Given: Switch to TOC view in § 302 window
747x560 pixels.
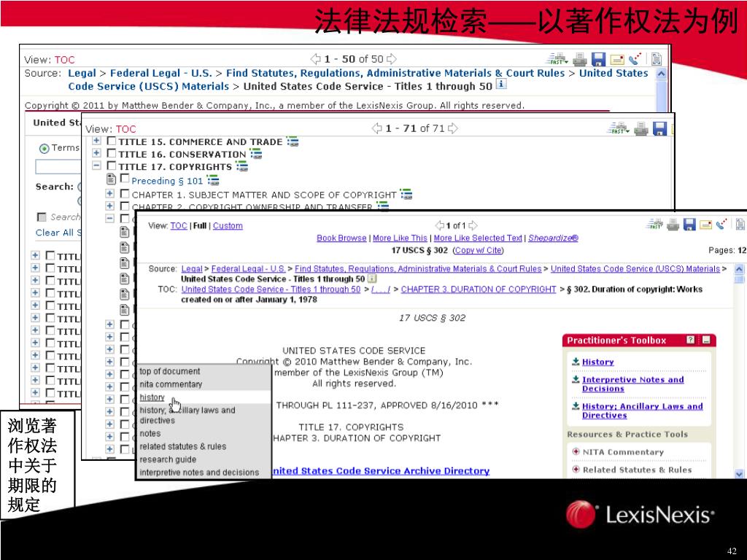Looking at the screenshot, I should click(x=179, y=226).
